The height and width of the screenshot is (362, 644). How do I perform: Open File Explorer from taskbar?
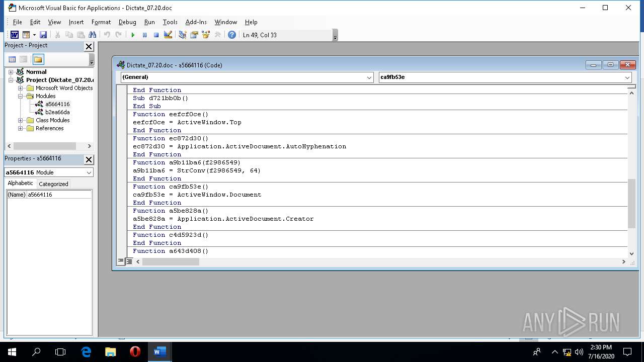click(x=110, y=352)
